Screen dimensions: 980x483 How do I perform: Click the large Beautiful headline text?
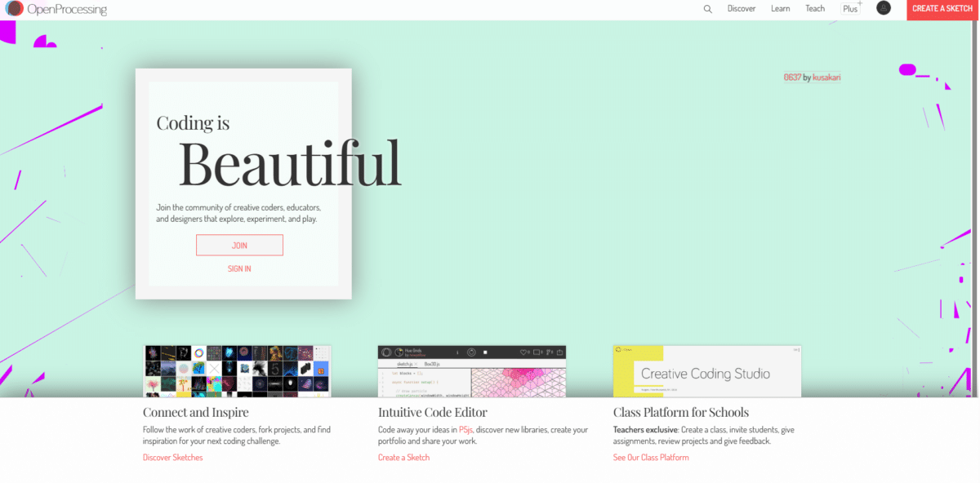[x=290, y=164]
